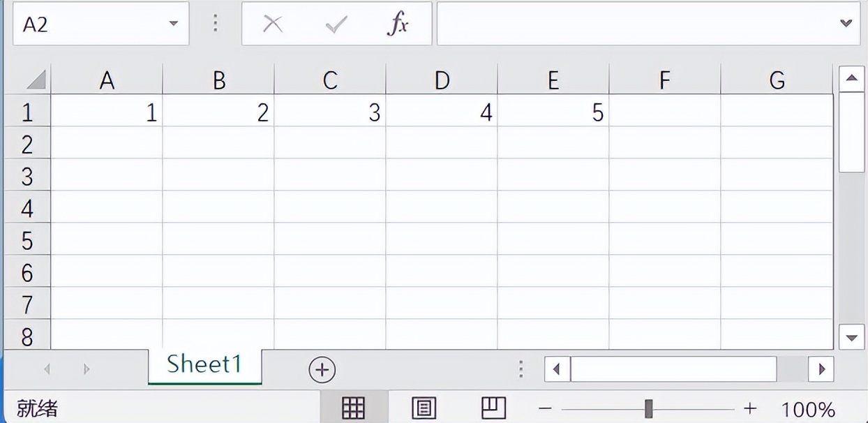Switch to Normal view icon

coord(353,408)
